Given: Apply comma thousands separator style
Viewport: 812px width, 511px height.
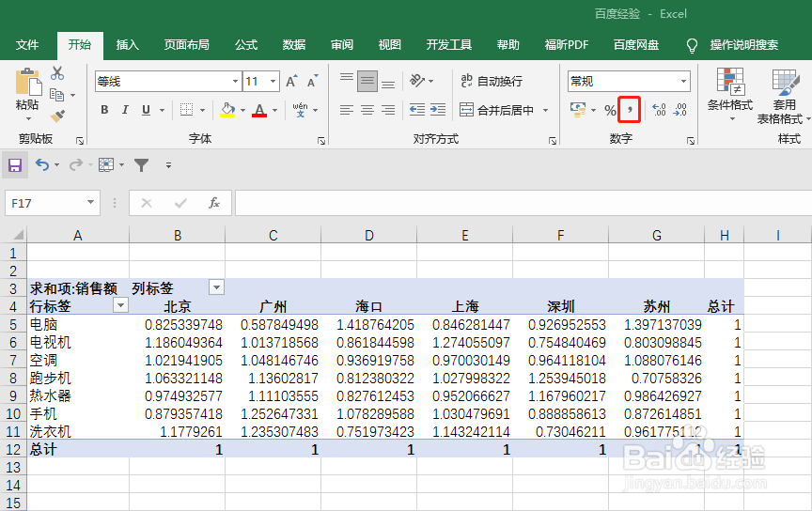Looking at the screenshot, I should pos(629,109).
